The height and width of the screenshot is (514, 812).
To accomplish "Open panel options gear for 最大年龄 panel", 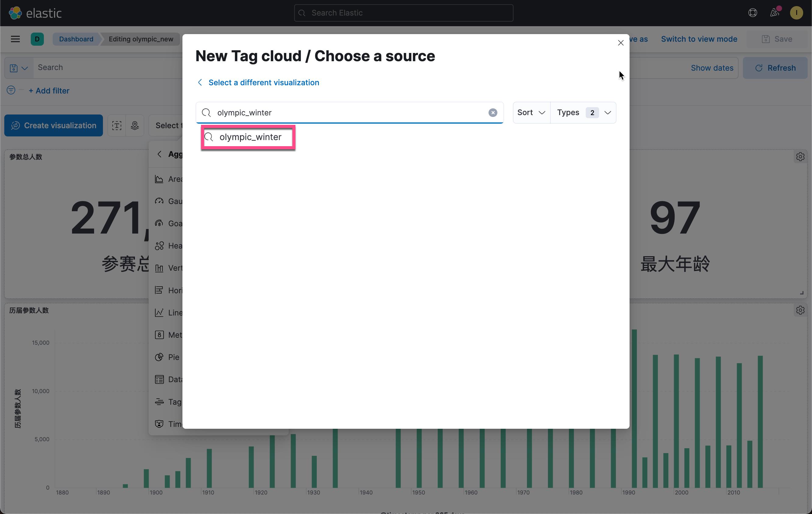I will (x=800, y=157).
